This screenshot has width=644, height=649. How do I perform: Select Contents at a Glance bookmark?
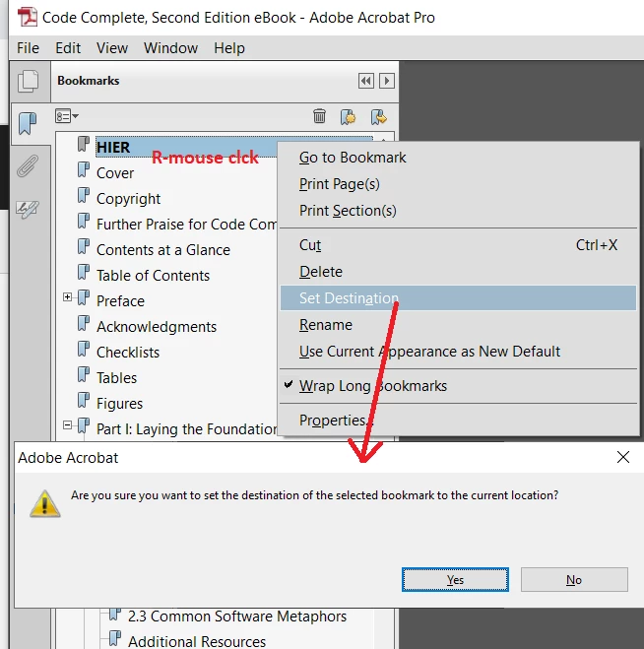click(163, 250)
